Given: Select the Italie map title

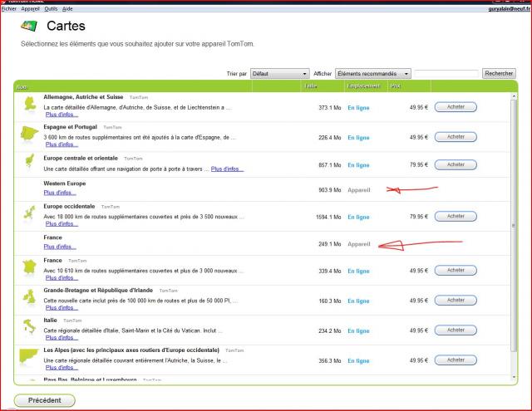Looking at the screenshot, I should pos(50,320).
